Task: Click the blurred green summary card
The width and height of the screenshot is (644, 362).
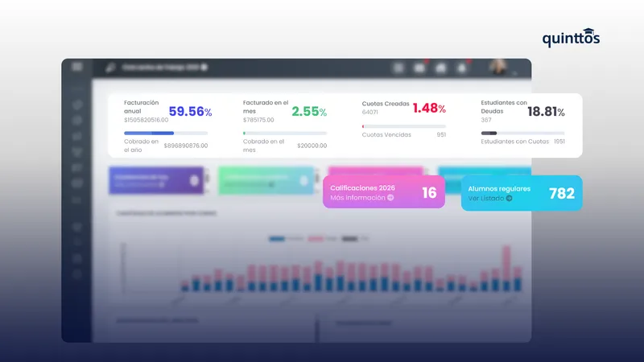Action: click(x=266, y=180)
